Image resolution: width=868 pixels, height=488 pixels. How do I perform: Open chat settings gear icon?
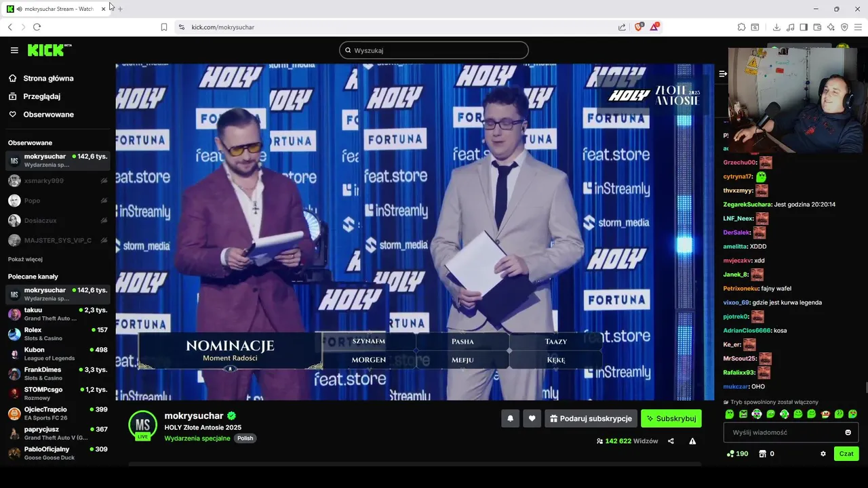pos(823,453)
